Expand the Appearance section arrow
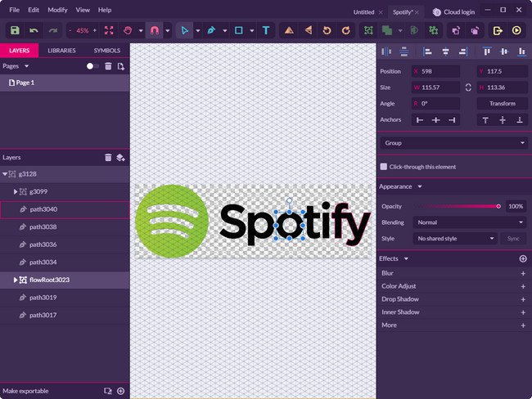532x399 pixels. coord(420,186)
